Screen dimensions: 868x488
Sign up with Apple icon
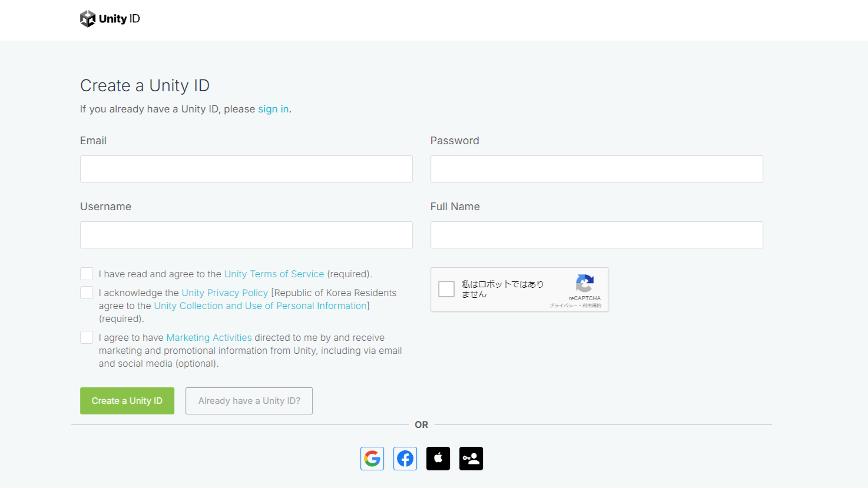click(x=438, y=459)
